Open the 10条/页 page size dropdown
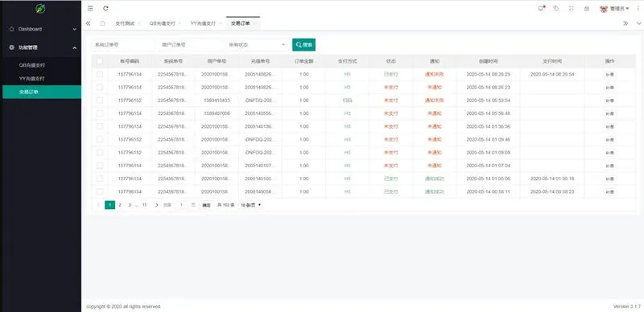 pos(251,205)
